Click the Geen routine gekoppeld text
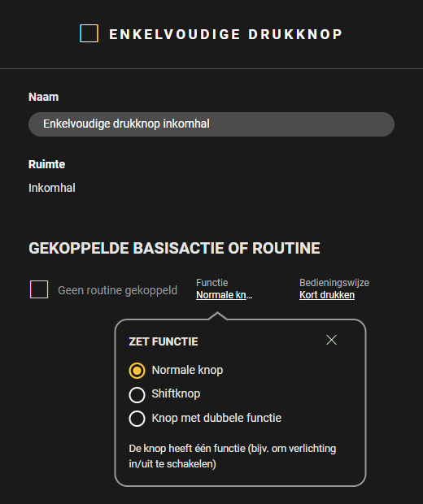Screen dimensions: 423x504 (x=117, y=290)
